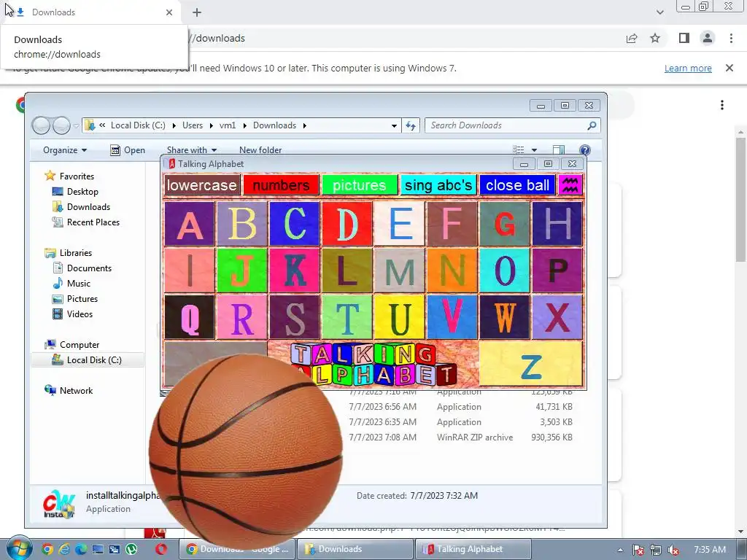Click the letter E tile
The image size is (747, 560).
(x=399, y=223)
